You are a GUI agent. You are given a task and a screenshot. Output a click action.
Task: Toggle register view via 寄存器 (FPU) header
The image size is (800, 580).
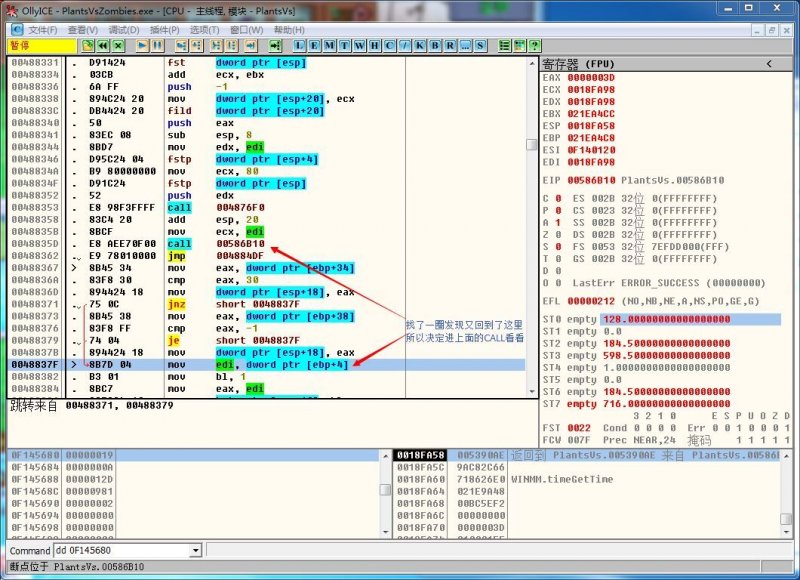(579, 64)
